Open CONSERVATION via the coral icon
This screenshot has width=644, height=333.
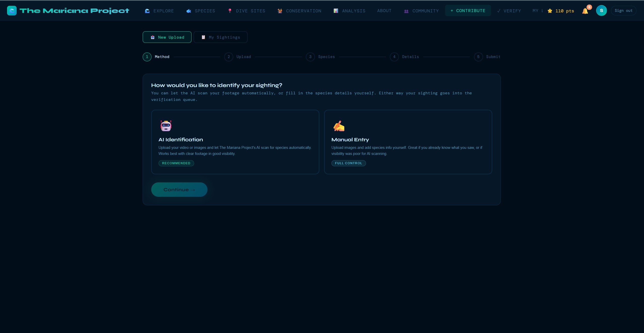(x=280, y=11)
